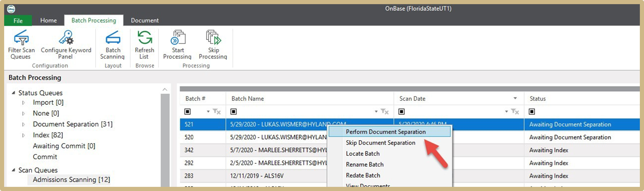The image size is (644, 191).
Task: Click Skip Processing in ribbon
Action: (213, 45)
